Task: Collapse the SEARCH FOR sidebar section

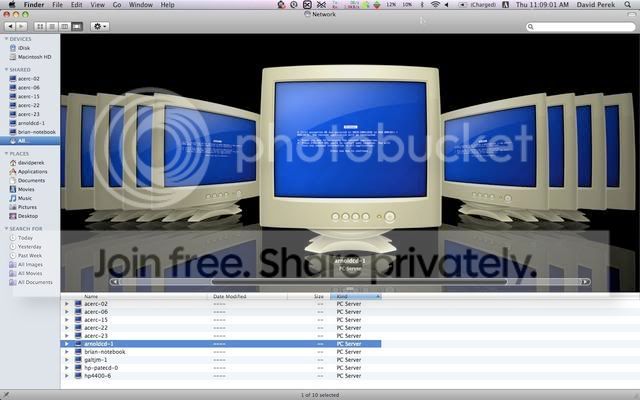Action: (6, 229)
